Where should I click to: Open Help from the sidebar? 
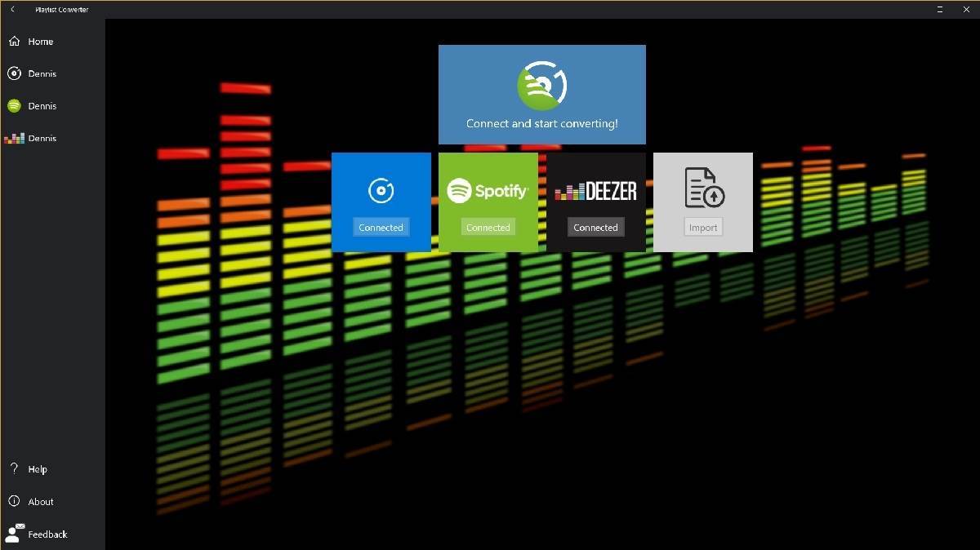37,469
